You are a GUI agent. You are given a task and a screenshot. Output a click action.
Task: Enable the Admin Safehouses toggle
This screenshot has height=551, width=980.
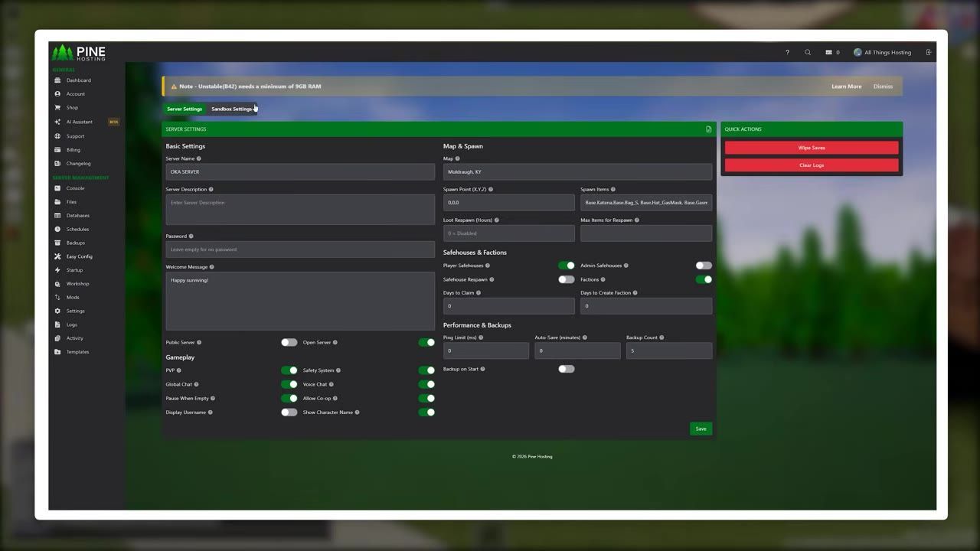point(704,266)
